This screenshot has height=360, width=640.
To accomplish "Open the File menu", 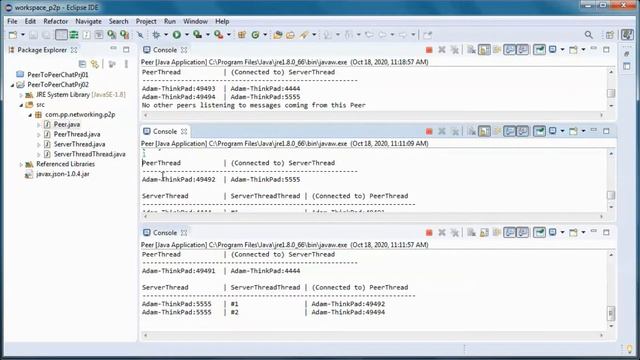I will coord(12,21).
